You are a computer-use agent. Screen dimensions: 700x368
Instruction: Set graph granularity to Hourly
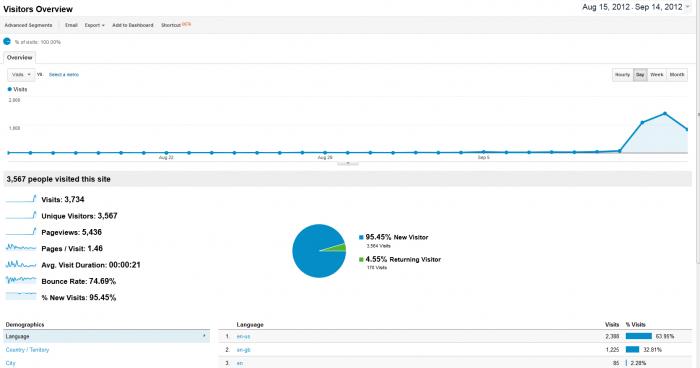tap(622, 75)
